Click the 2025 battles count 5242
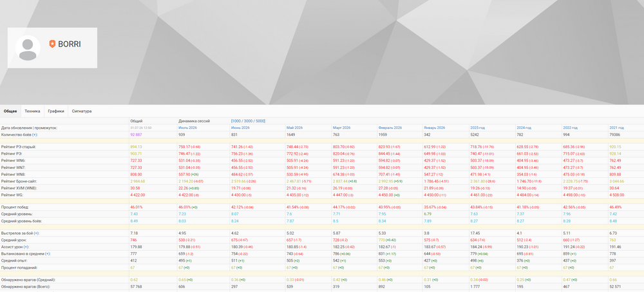Image resolution: width=644 pixels, height=292 pixels. tap(475, 135)
